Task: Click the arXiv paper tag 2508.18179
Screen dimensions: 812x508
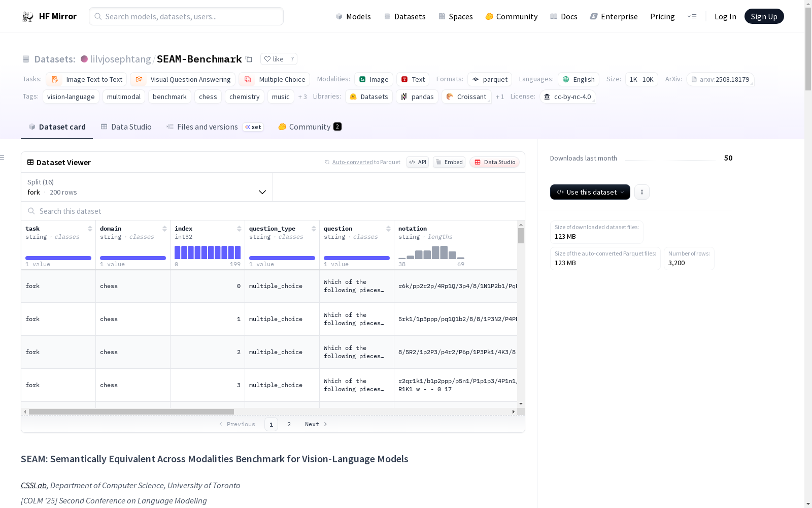Action: click(720, 79)
